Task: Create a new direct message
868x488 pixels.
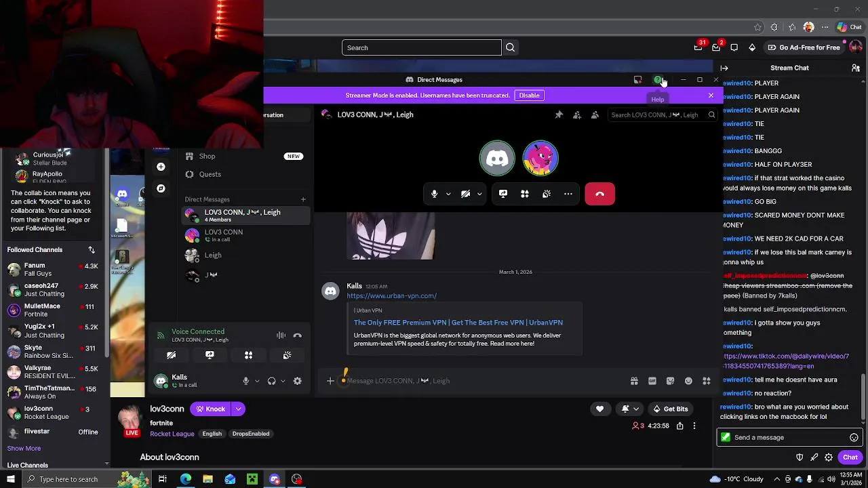Action: (303, 199)
